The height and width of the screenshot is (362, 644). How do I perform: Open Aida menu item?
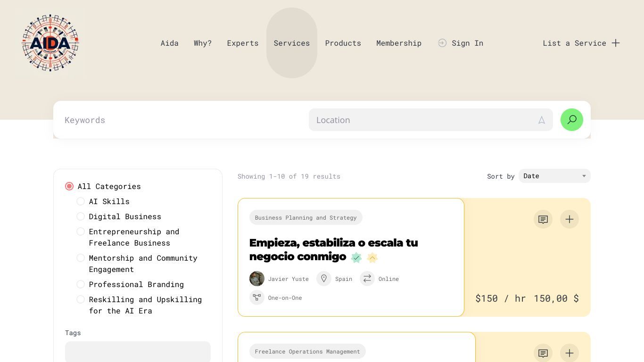click(x=170, y=43)
